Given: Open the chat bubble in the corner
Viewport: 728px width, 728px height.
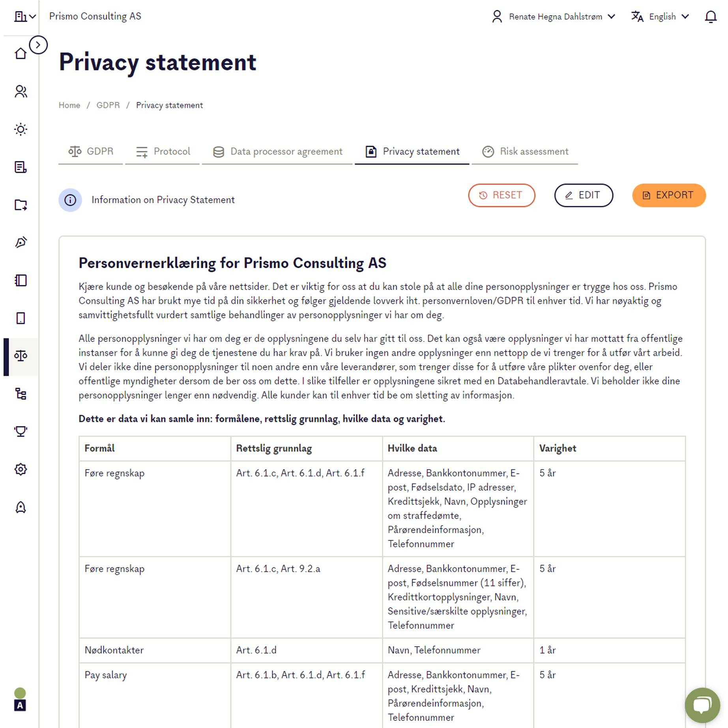Looking at the screenshot, I should pos(702,705).
